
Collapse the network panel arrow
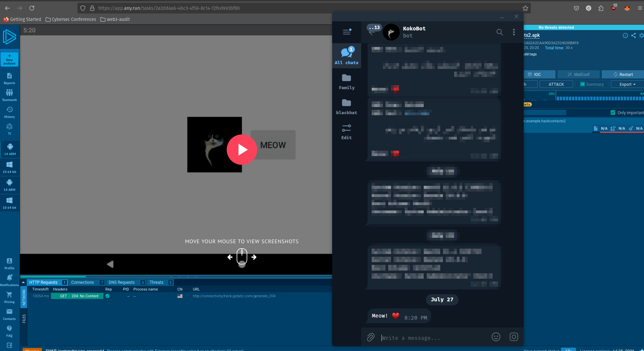[x=23, y=282]
